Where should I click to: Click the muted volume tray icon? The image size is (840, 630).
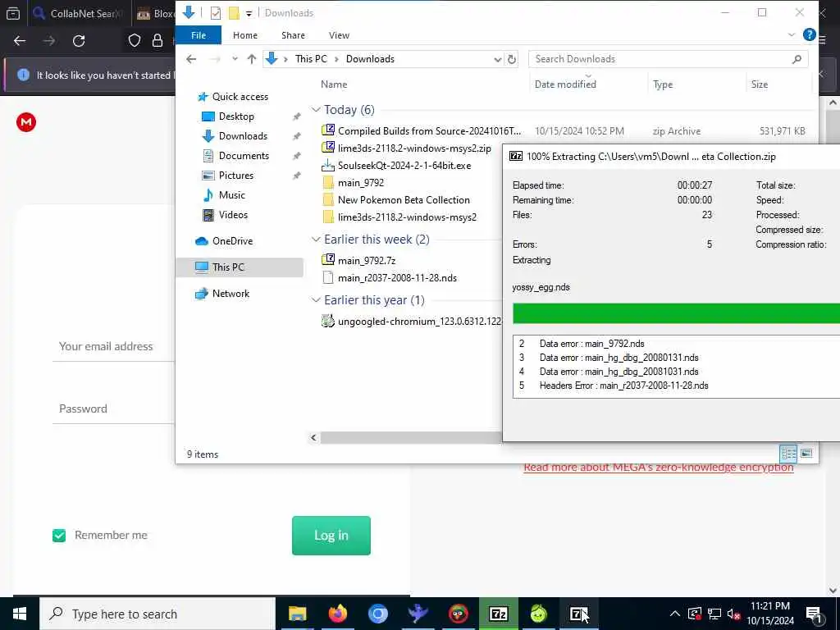734,614
